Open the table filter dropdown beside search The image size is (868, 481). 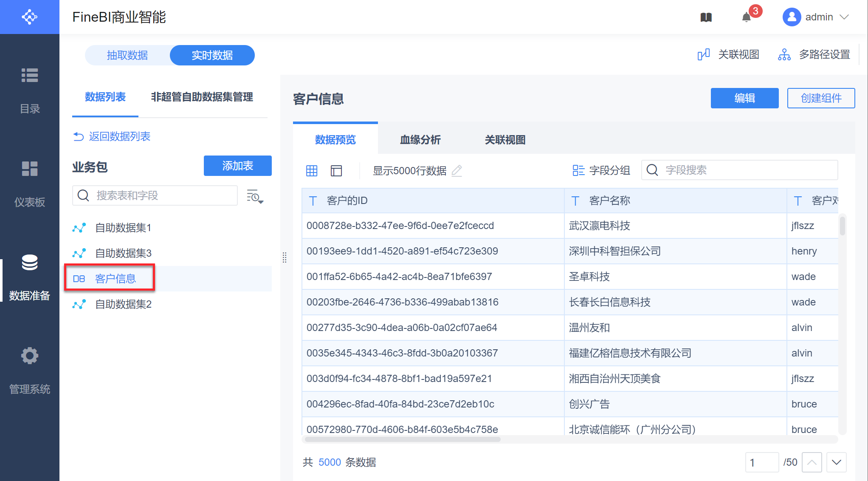coord(255,196)
